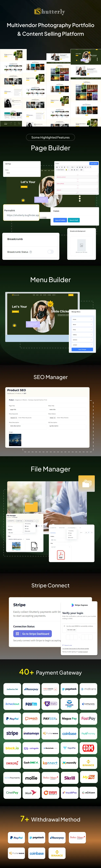Choose the Magua Pay gateway
101x868 pixels.
tap(69, 718)
